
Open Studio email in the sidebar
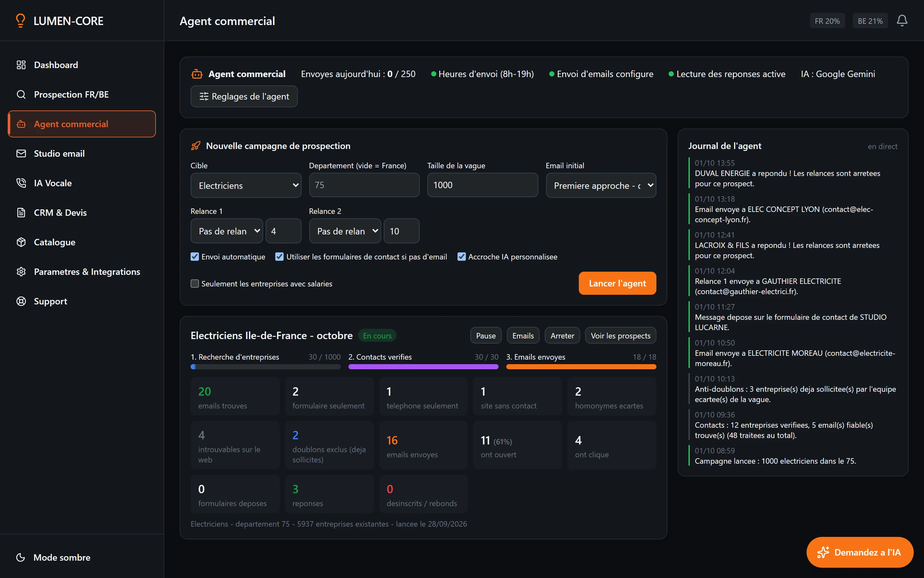click(82, 154)
